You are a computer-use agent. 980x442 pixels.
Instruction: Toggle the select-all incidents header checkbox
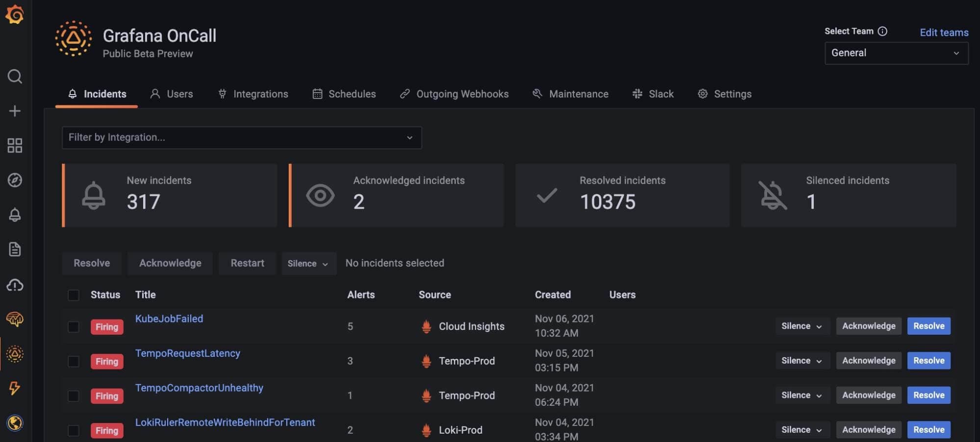[74, 295]
